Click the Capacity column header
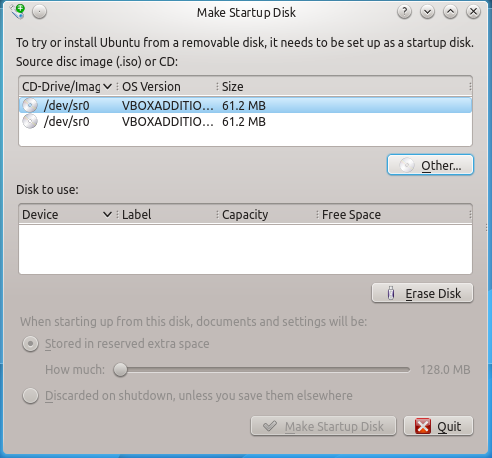The image size is (492, 458). tap(267, 214)
